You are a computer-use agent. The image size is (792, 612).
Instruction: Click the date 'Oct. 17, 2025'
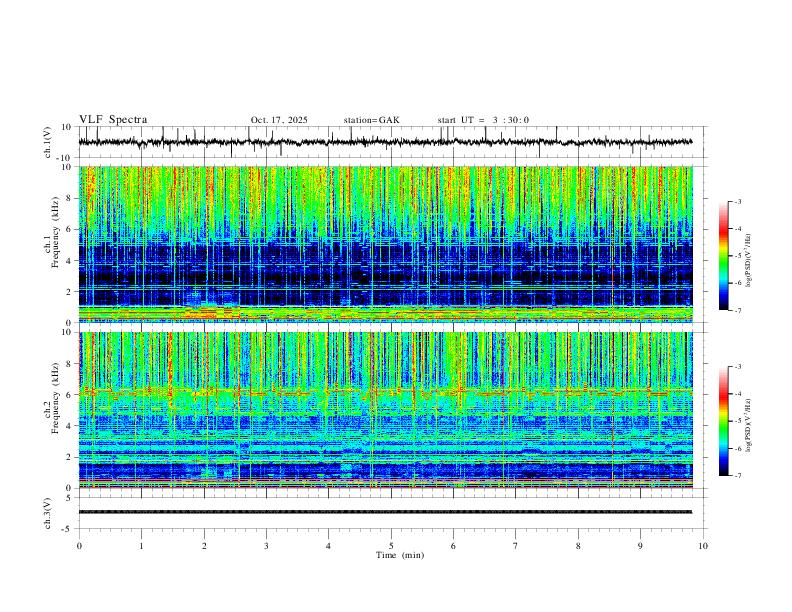pyautogui.click(x=279, y=120)
